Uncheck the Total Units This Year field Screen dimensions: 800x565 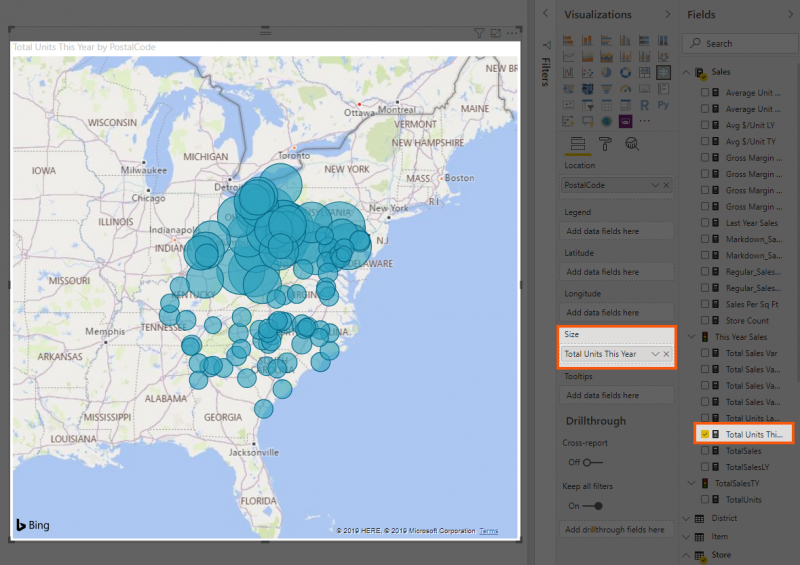click(x=705, y=434)
